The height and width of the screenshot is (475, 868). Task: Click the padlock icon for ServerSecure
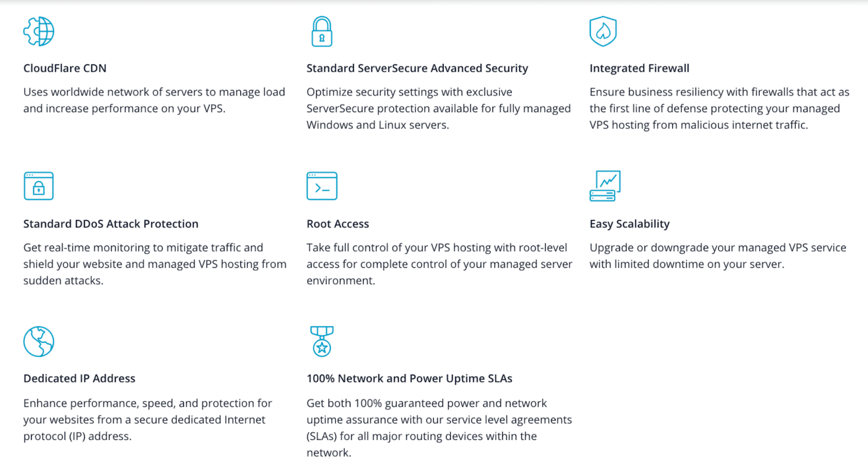point(322,31)
